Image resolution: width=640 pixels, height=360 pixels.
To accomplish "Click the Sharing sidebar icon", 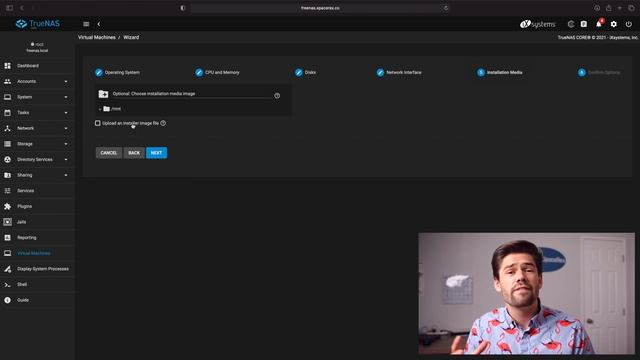I will point(7,175).
